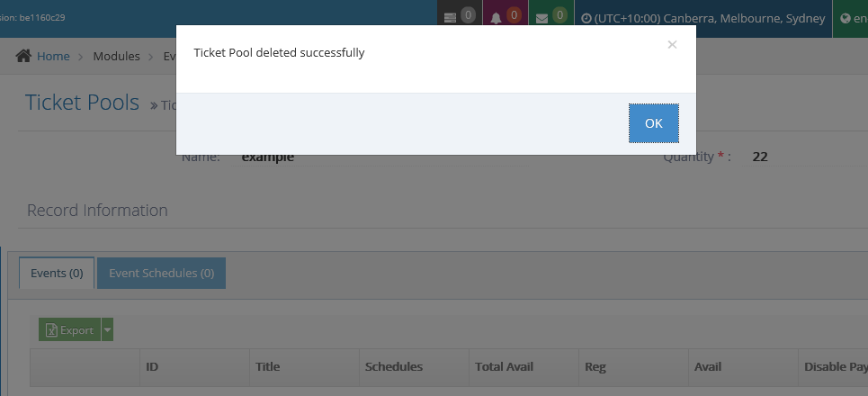Click the Home breadcrumb link
This screenshot has width=868, height=396.
[x=53, y=56]
